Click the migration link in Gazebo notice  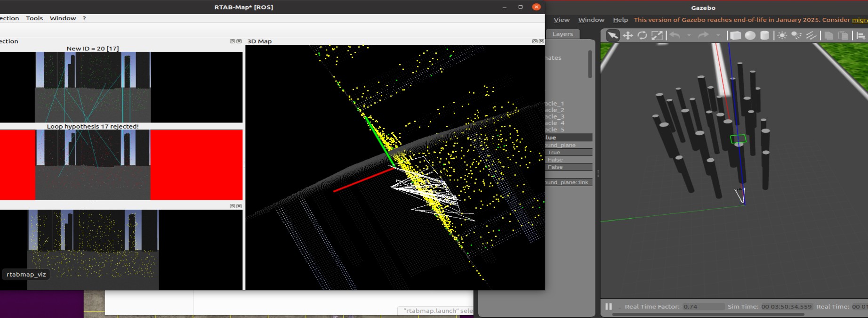860,20
